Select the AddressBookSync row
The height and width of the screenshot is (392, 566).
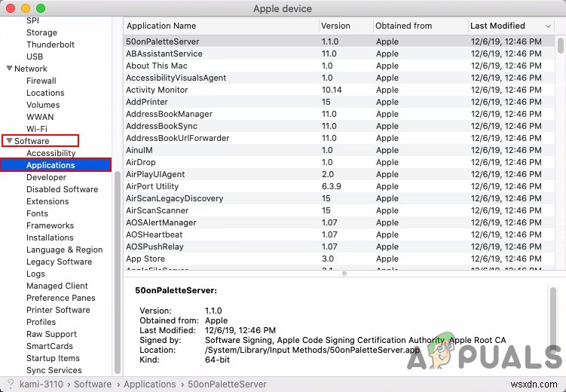[x=339, y=126]
